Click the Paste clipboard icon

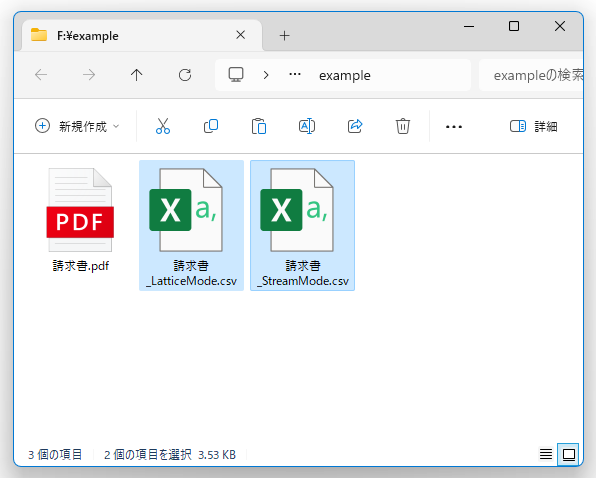click(x=259, y=126)
